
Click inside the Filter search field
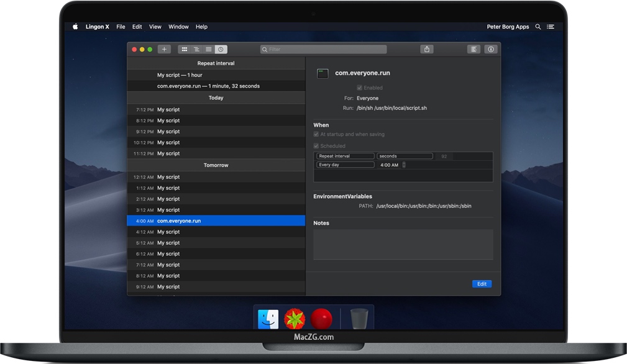tap(323, 48)
